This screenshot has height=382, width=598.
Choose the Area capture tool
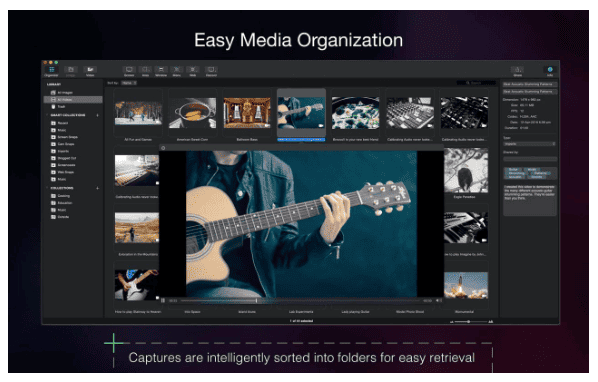pyautogui.click(x=145, y=71)
